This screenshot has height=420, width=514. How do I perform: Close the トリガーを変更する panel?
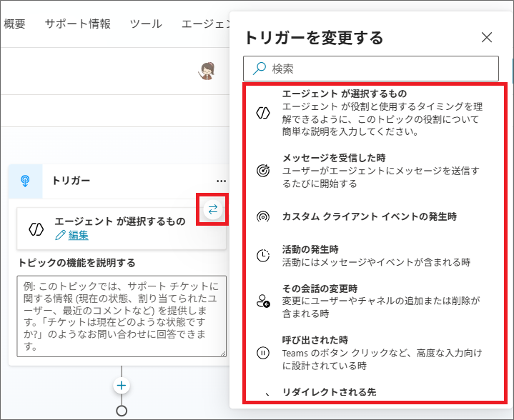[x=487, y=37]
